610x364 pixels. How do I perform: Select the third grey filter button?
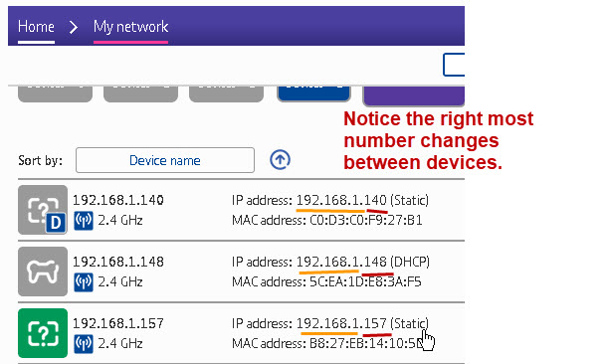(x=227, y=93)
